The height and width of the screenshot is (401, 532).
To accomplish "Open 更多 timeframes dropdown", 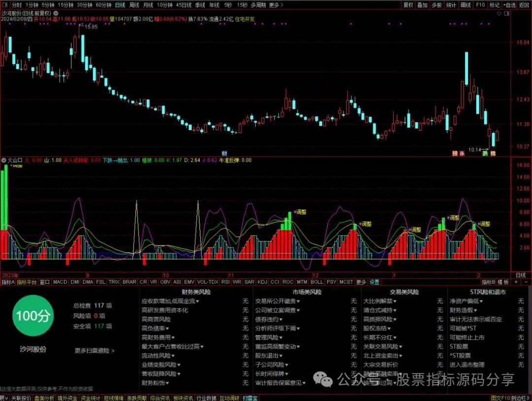I will click(276, 5).
